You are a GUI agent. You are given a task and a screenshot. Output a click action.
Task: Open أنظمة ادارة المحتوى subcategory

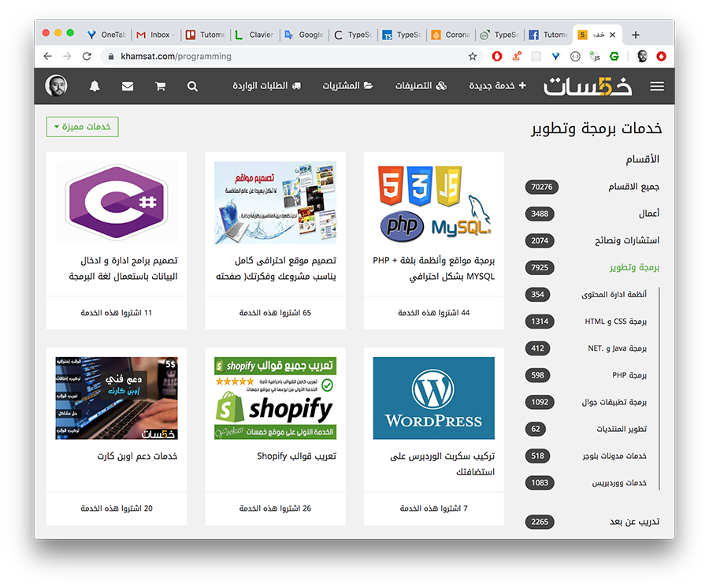click(614, 295)
